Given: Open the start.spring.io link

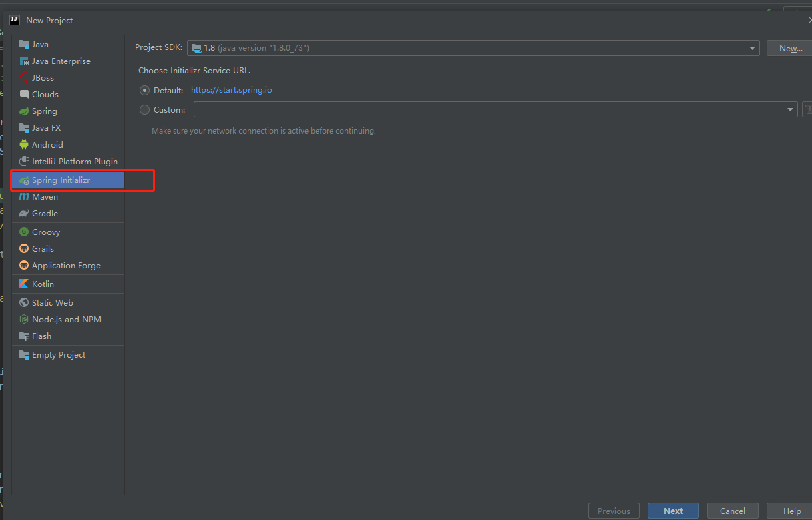Looking at the screenshot, I should coord(231,90).
